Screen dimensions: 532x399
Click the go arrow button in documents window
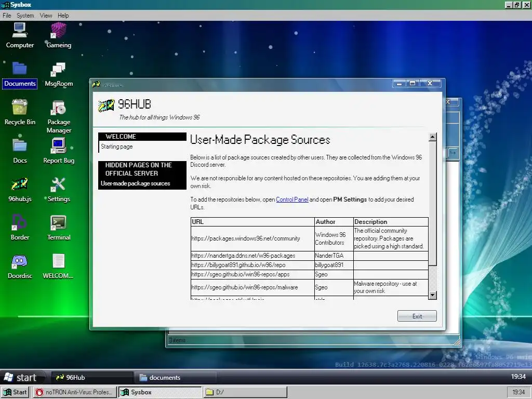(x=453, y=153)
